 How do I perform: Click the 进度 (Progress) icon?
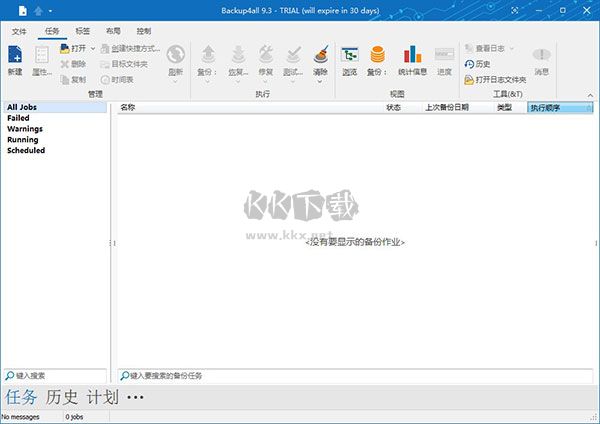[444, 55]
